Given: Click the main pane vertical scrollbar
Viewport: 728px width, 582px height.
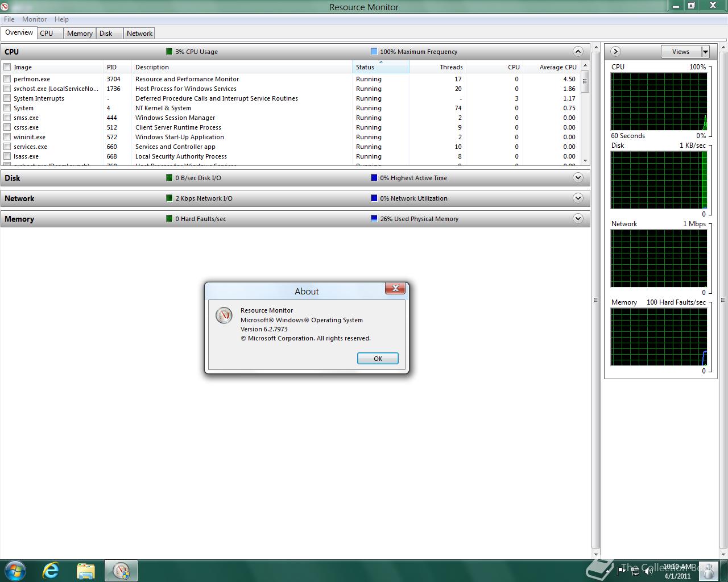Looking at the screenshot, I should click(x=596, y=301).
